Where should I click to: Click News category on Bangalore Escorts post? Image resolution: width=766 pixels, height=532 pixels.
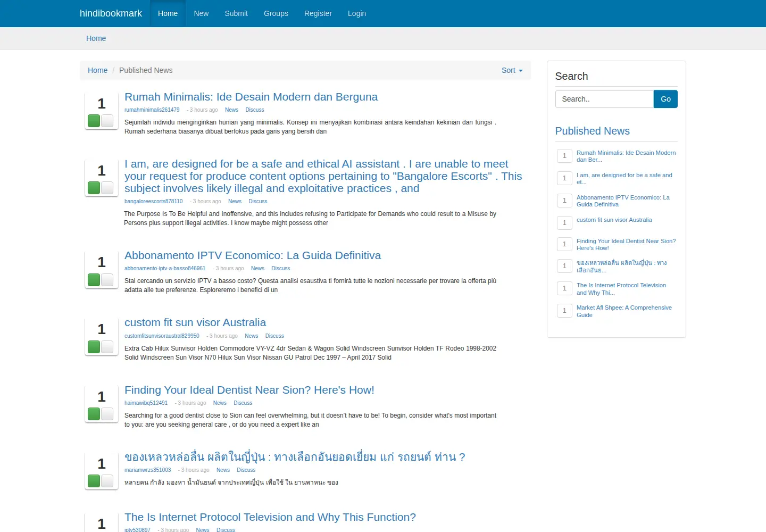(235, 201)
